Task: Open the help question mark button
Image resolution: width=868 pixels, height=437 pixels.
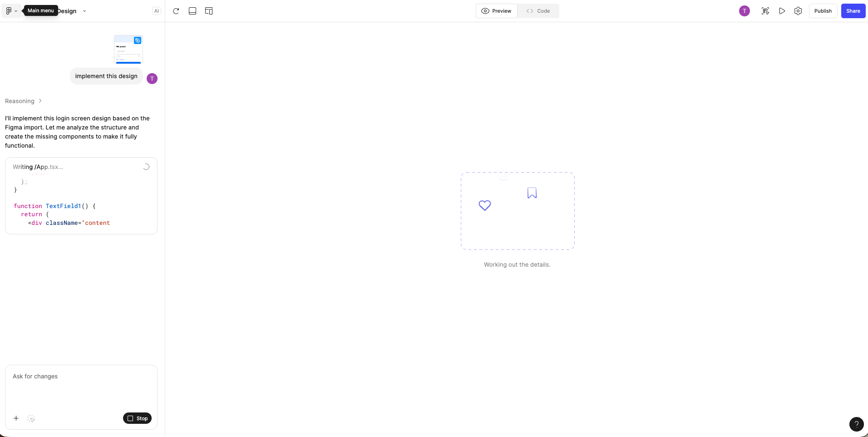Action: pyautogui.click(x=856, y=424)
